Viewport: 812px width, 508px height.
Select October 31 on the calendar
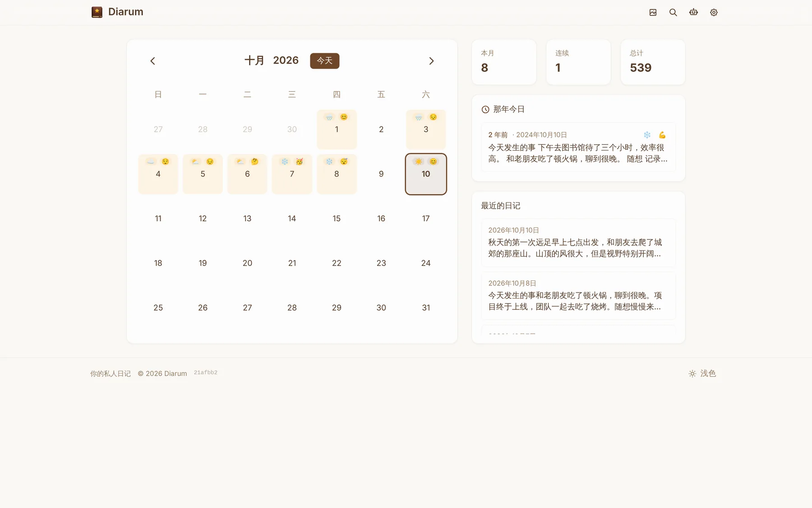click(x=426, y=308)
